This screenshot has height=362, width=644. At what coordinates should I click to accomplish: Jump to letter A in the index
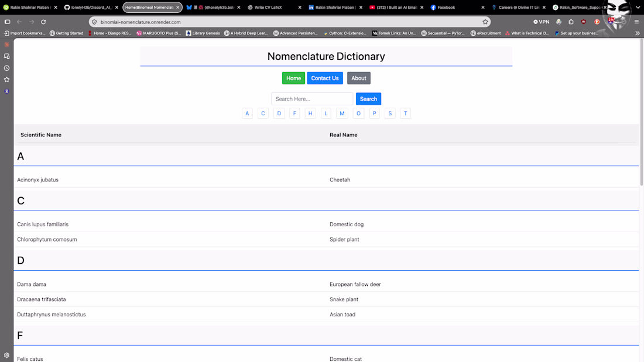point(247,113)
